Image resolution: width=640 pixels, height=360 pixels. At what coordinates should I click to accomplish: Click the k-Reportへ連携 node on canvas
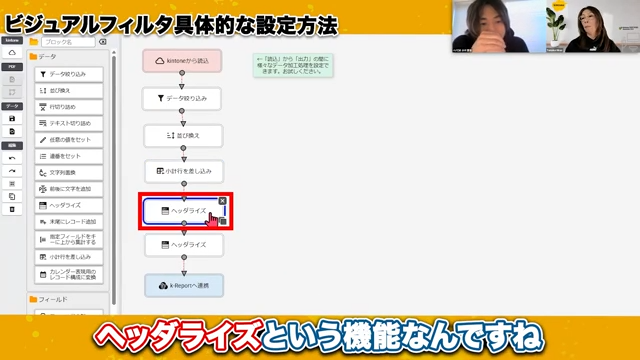[184, 285]
